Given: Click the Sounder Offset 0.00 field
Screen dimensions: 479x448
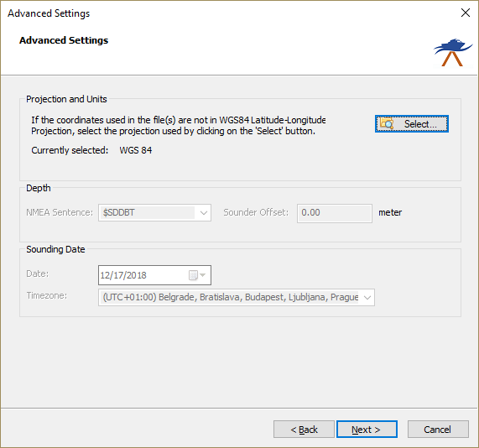Looking at the screenshot, I should pos(335,213).
